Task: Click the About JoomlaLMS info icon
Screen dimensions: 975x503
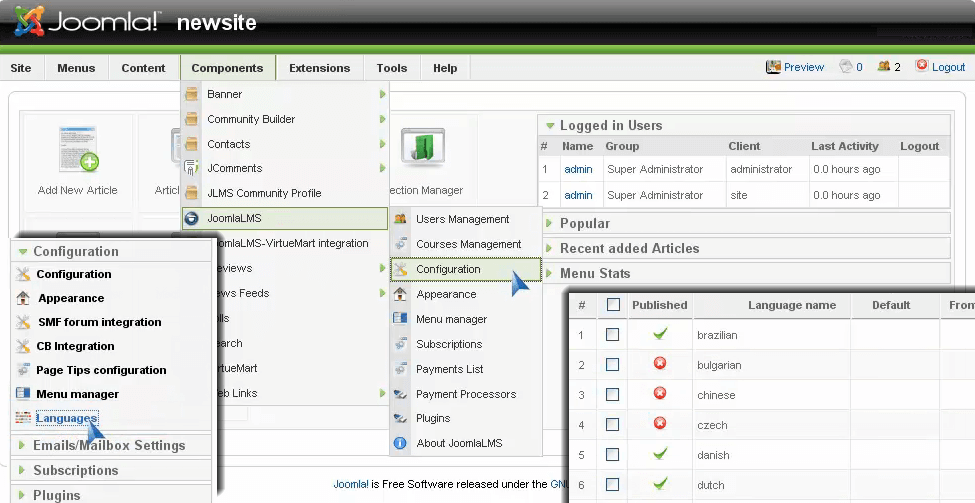Action: [x=400, y=443]
